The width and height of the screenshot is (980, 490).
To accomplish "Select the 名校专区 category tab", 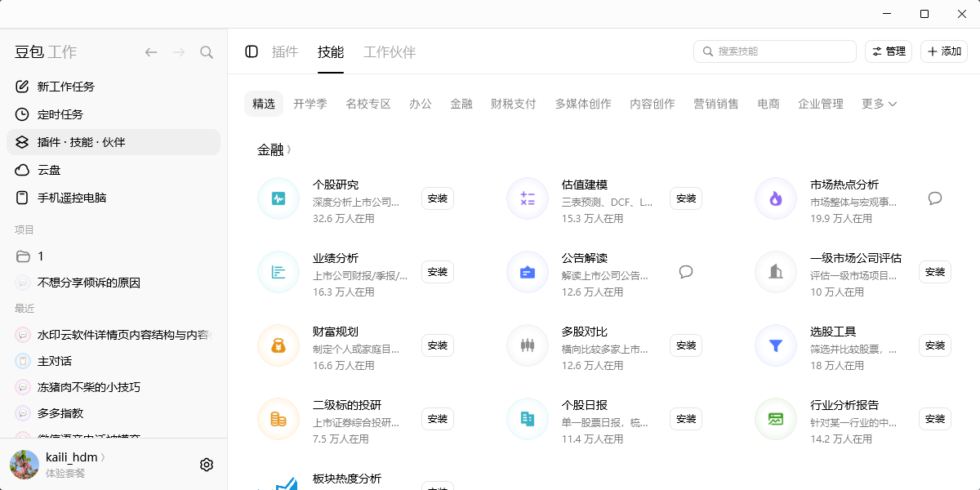I will click(368, 104).
